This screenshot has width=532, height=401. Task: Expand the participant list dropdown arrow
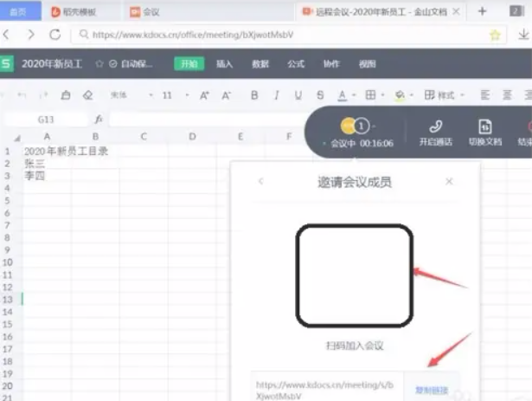point(374,126)
